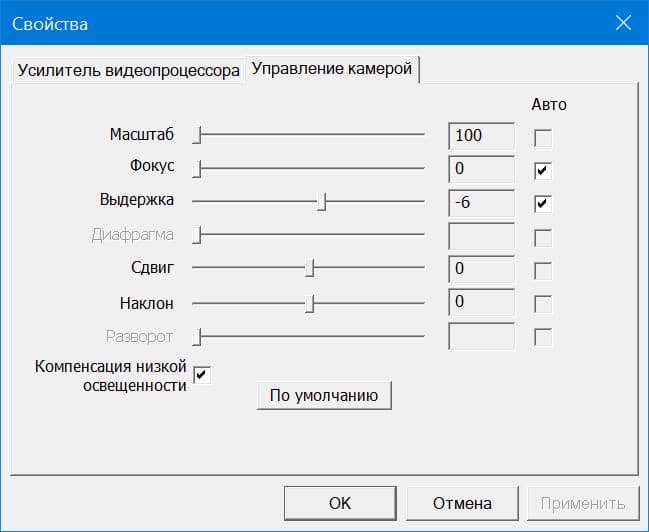Viewport: 649px width, 532px height.
Task: Enable Авто checkbox for Сдвиг
Action: [x=543, y=271]
